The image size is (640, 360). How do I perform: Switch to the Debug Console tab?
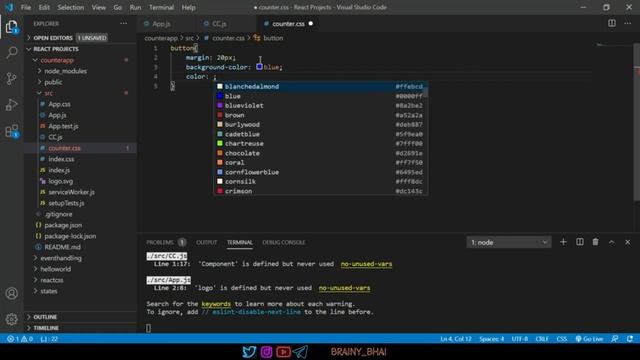click(x=284, y=242)
